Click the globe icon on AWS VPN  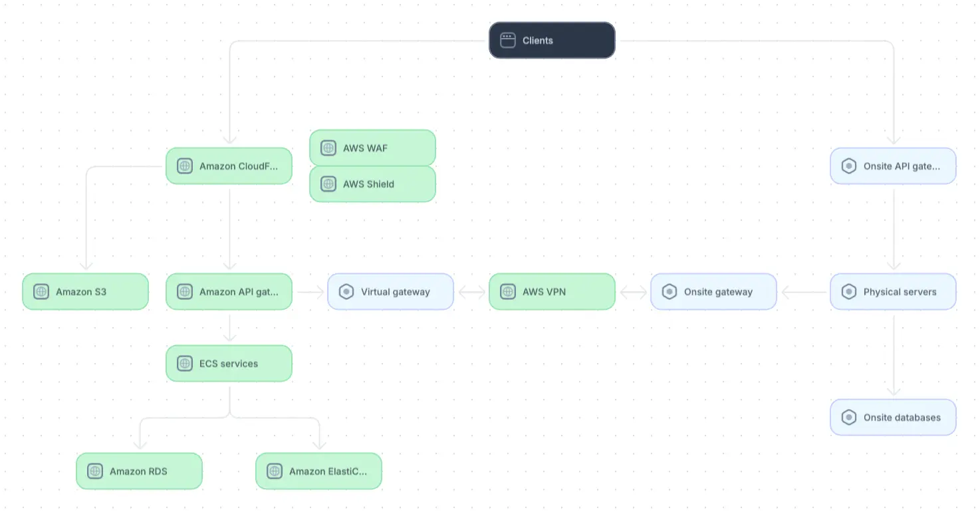(x=508, y=292)
